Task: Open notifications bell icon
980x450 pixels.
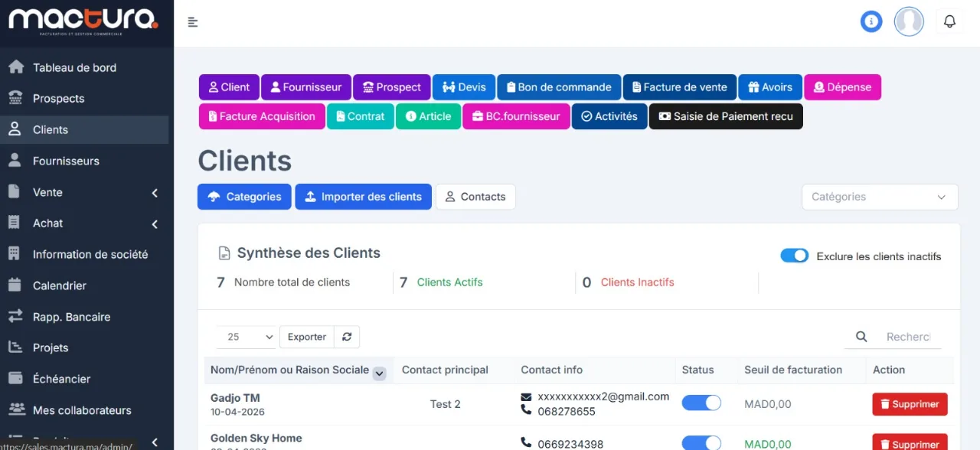Action: tap(949, 21)
